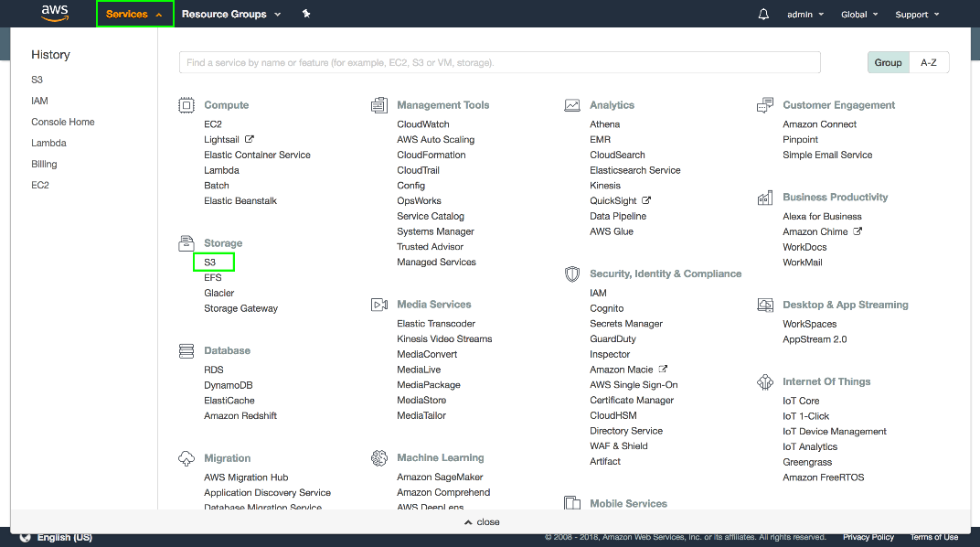Click the Security shield category icon

pos(572,273)
